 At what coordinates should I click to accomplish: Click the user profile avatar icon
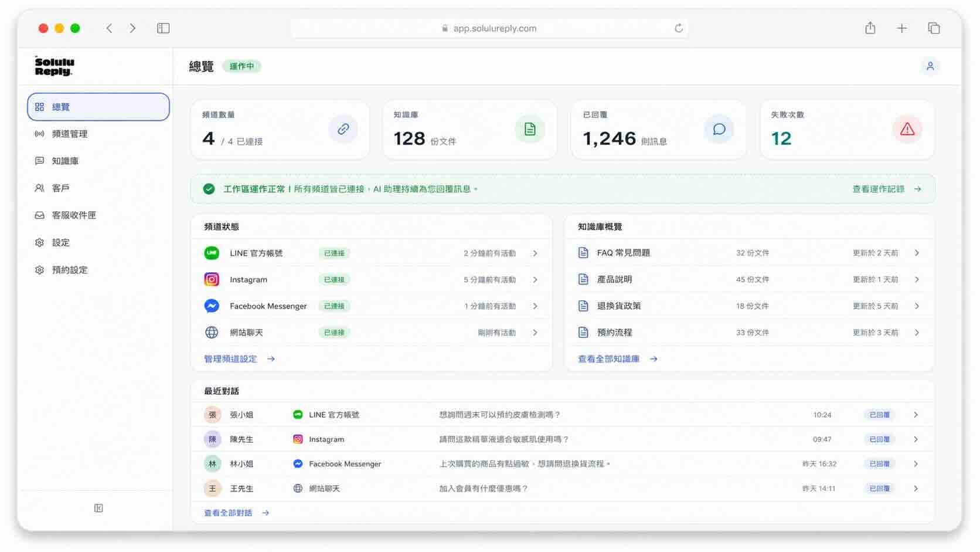(930, 66)
